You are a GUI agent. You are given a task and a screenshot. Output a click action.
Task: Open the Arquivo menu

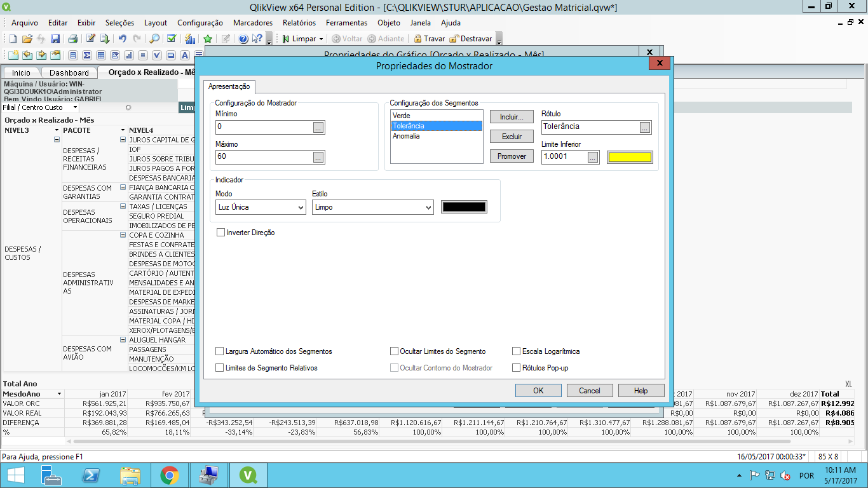click(x=25, y=22)
